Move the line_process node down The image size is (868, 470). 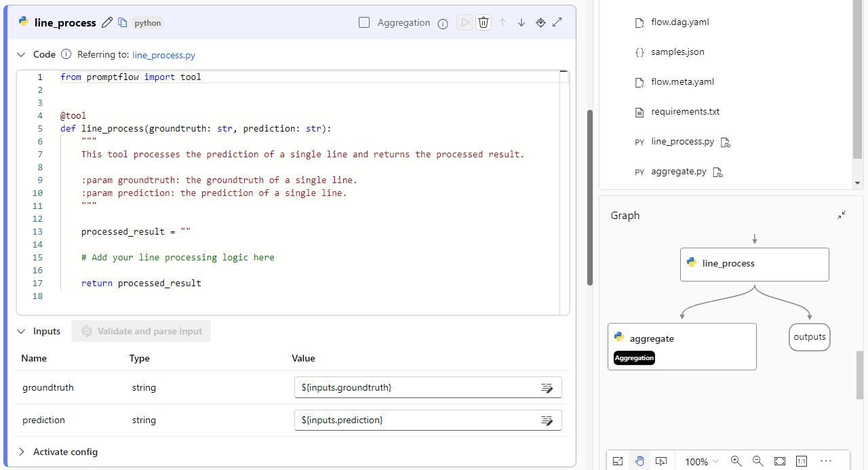tap(521, 22)
